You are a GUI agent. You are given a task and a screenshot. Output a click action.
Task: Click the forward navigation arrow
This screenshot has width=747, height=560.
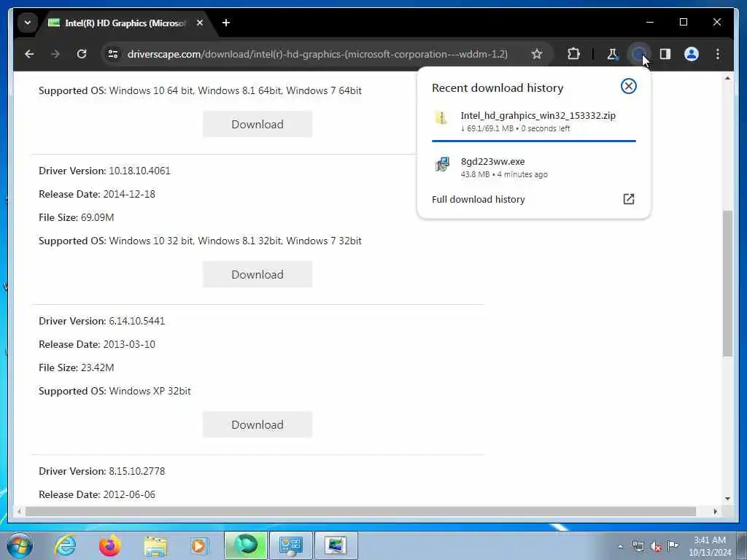55,54
